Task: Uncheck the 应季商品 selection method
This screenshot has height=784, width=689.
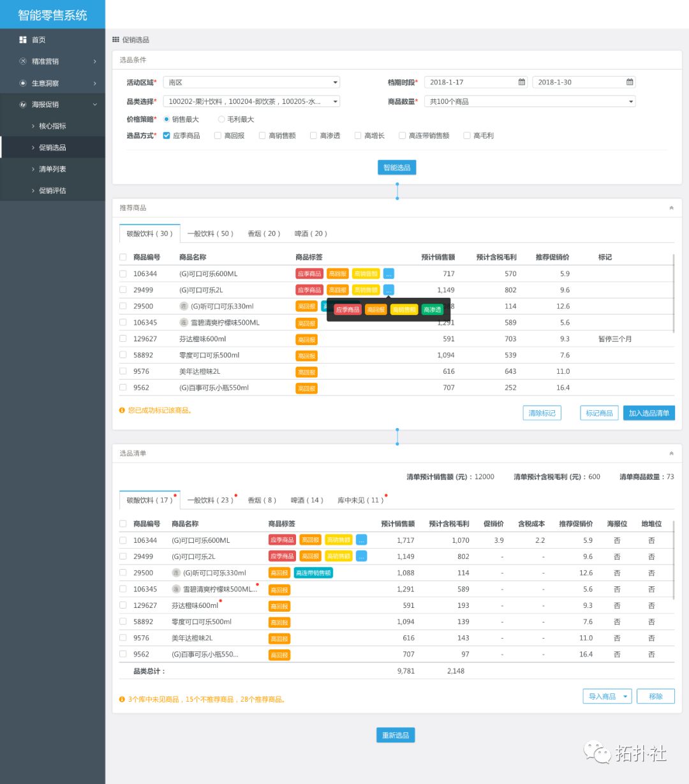Action: click(x=167, y=135)
